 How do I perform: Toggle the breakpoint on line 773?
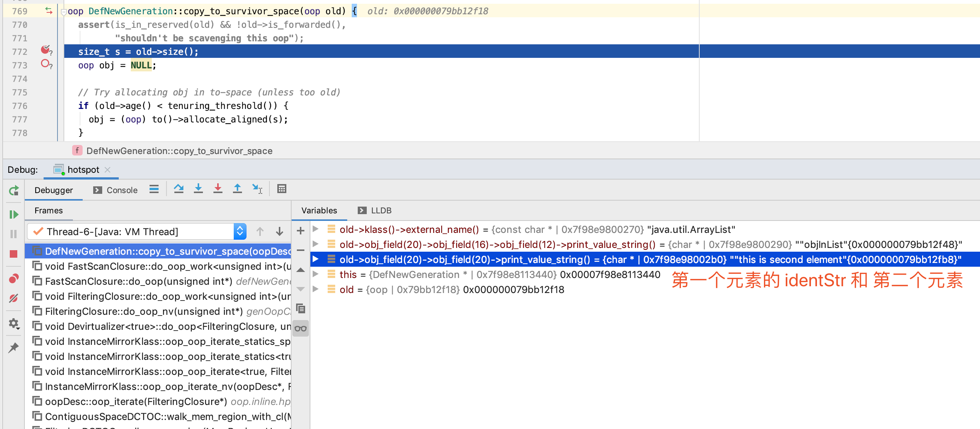click(45, 64)
